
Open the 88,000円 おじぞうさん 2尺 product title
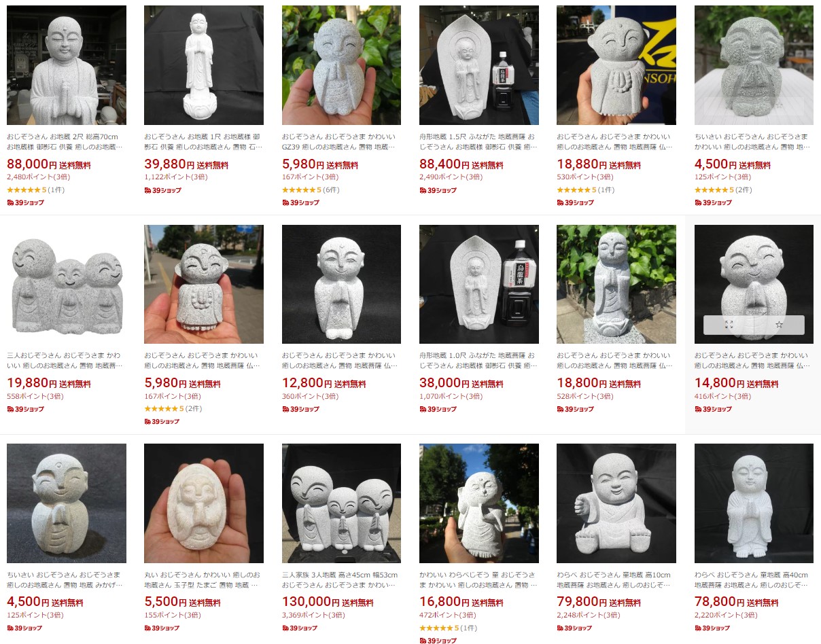click(67, 141)
